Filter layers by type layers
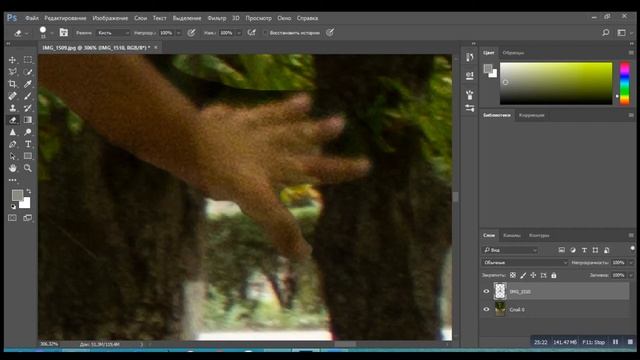Viewport: 640px width, 360px height. (x=584, y=250)
